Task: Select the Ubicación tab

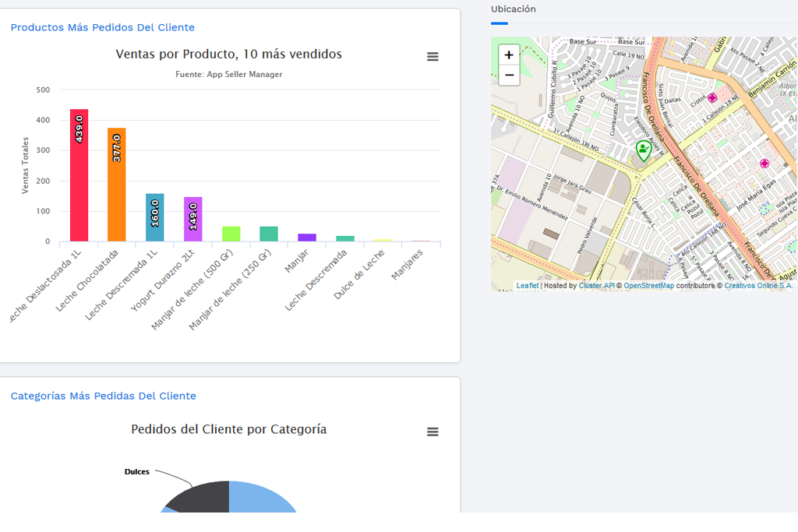Action: click(513, 9)
